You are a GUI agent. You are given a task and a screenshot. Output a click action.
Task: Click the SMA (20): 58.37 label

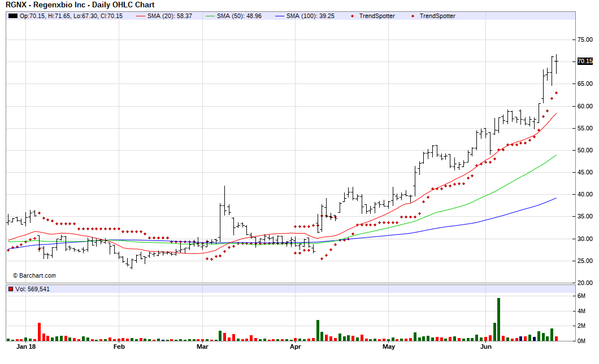(x=170, y=16)
